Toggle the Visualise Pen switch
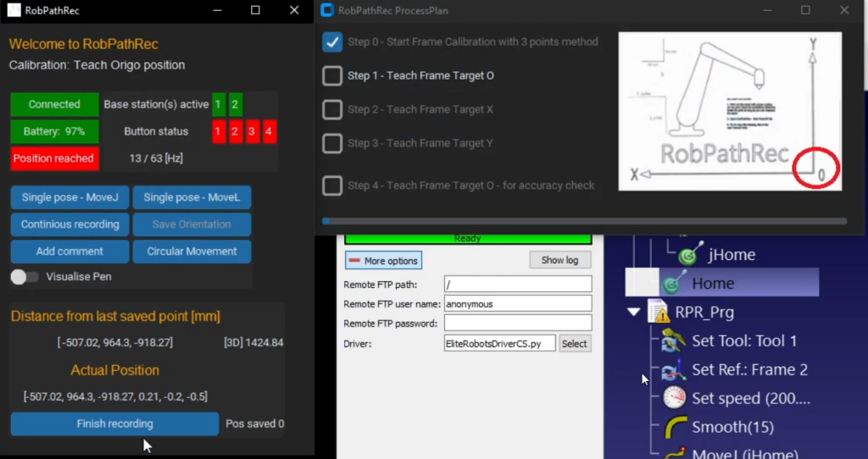This screenshot has width=868, height=459. coord(24,277)
